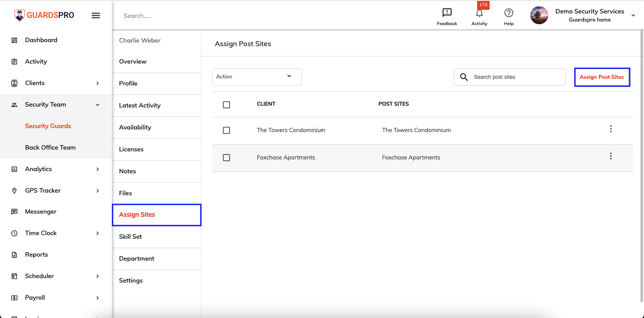Collapse the Security Team chevron
Viewport: 644px width, 318px height.
pos(98,105)
